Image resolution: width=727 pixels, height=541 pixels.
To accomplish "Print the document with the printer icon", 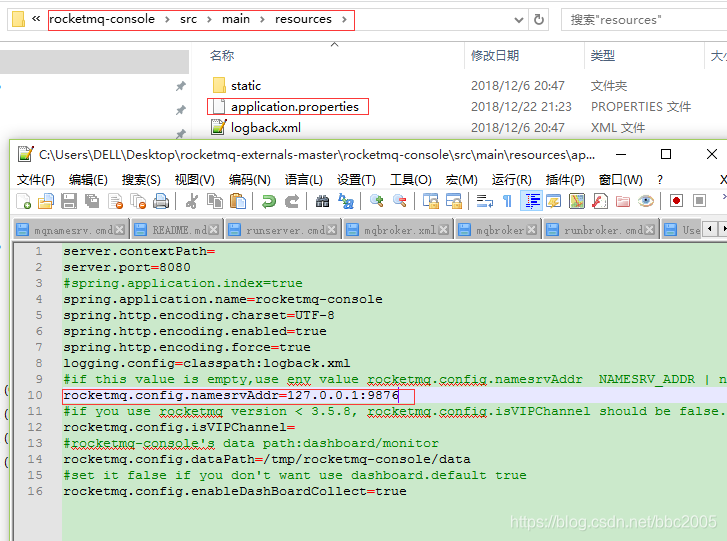I will coord(161,202).
